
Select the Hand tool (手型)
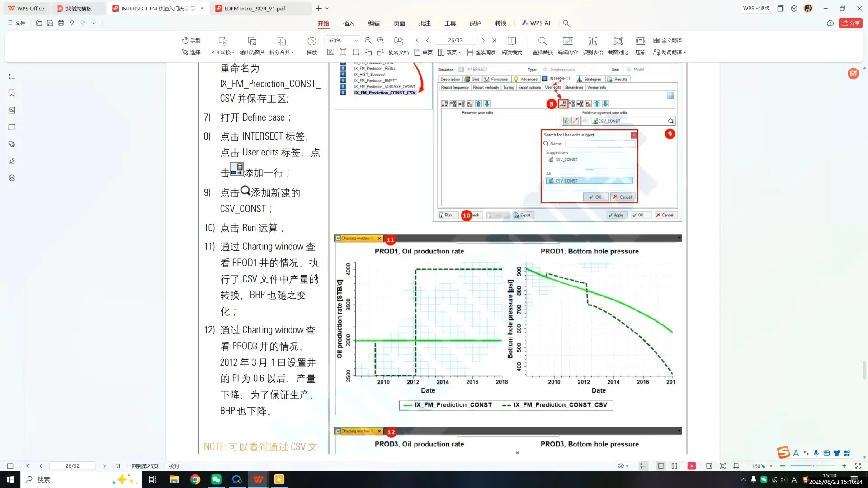(x=191, y=40)
